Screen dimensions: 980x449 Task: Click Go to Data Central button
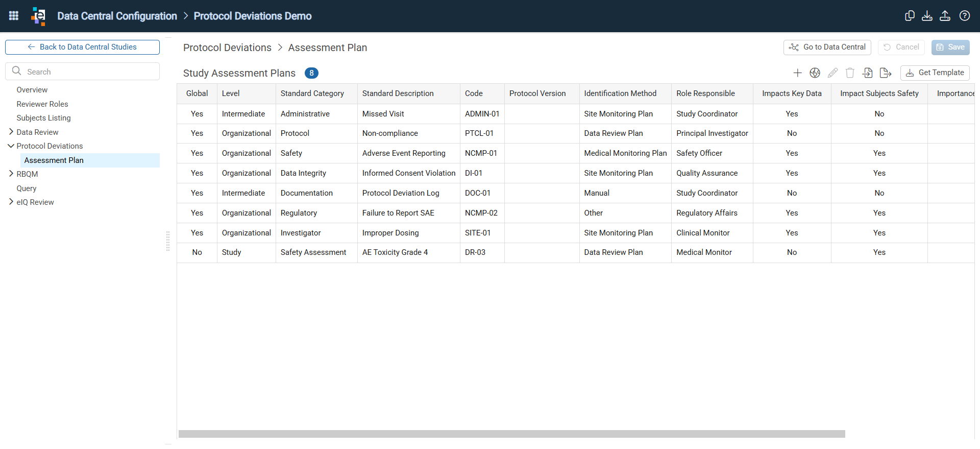click(827, 47)
